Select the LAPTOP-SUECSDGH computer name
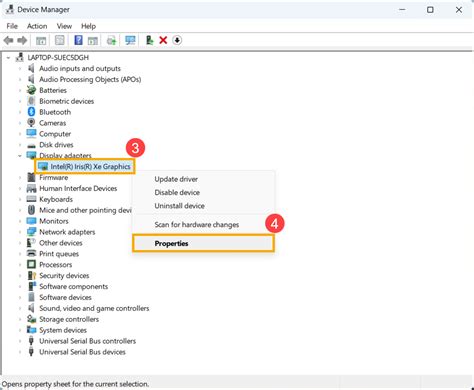Screen dimensions: 474x390 pos(58,58)
